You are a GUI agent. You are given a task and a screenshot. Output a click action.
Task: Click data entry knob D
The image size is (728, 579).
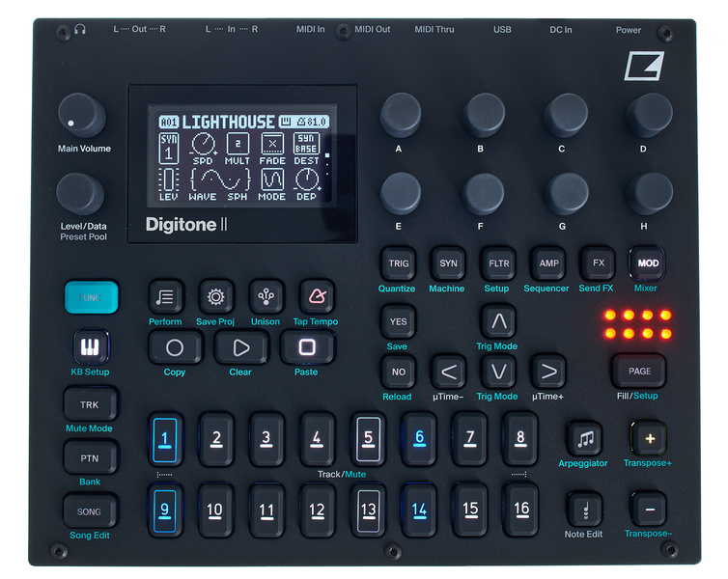[648, 115]
